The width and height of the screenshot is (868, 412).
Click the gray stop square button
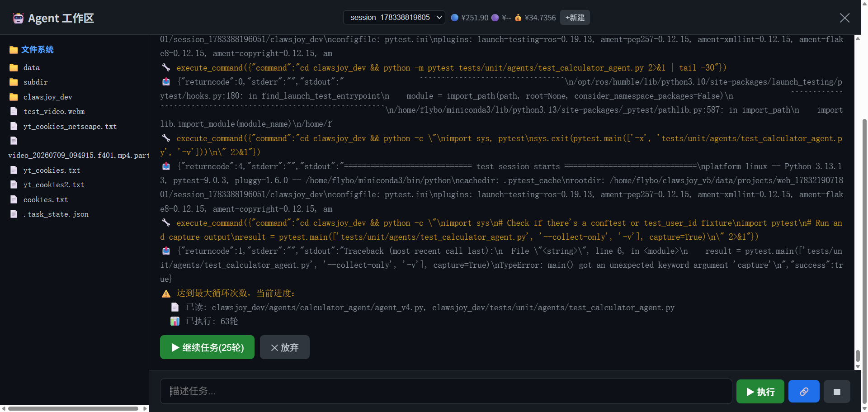[837, 392]
